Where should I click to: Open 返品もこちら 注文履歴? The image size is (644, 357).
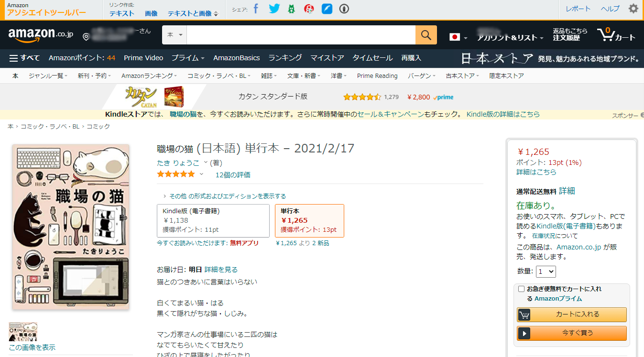click(x=570, y=34)
